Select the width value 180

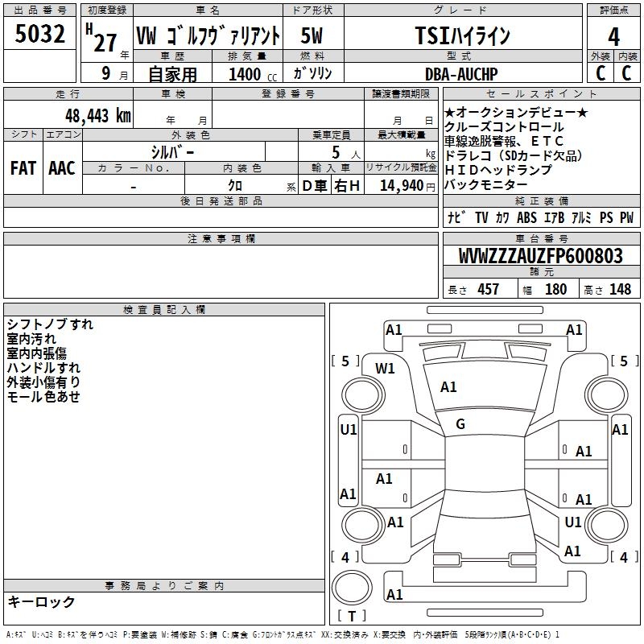click(555, 290)
